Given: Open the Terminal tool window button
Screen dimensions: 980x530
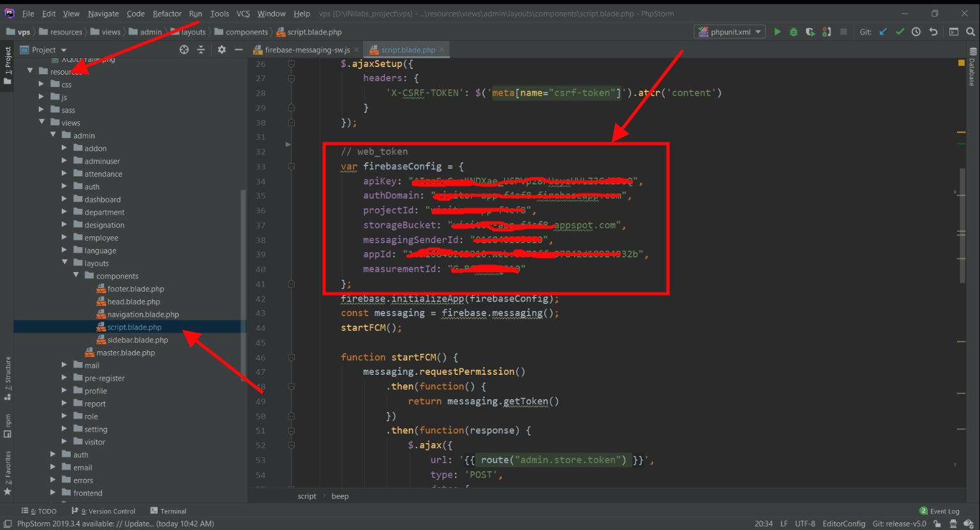Looking at the screenshot, I should (x=168, y=511).
